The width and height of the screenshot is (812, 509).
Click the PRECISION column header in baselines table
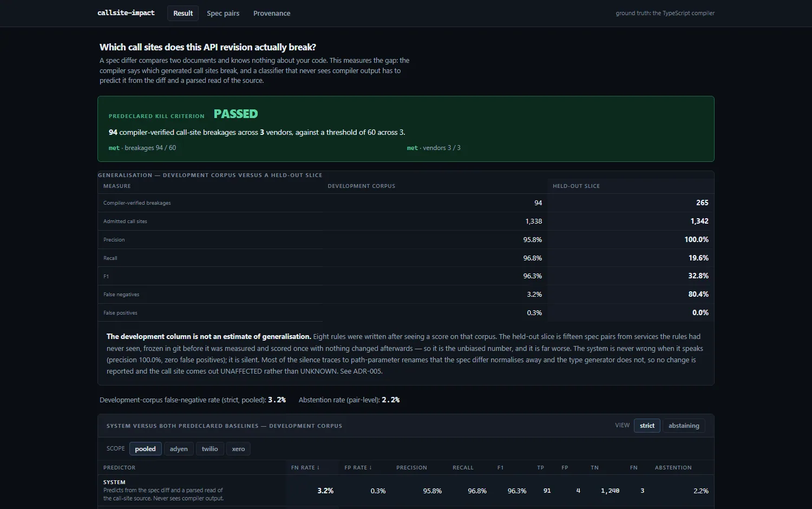tap(411, 467)
